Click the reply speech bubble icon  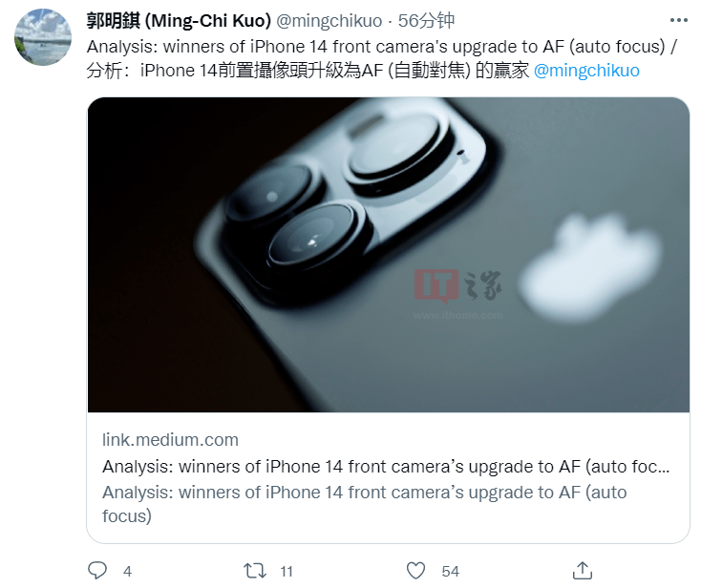pos(97,571)
